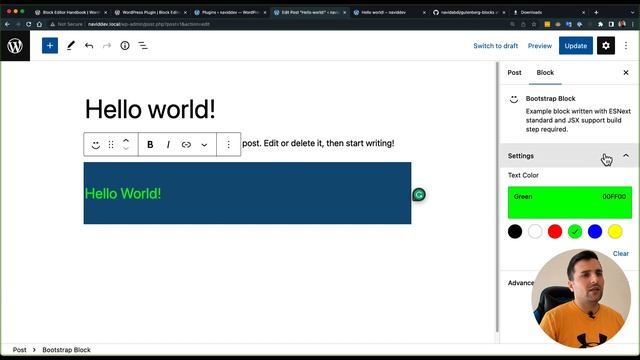
Task: Grab the block drag handle
Action: click(111, 144)
